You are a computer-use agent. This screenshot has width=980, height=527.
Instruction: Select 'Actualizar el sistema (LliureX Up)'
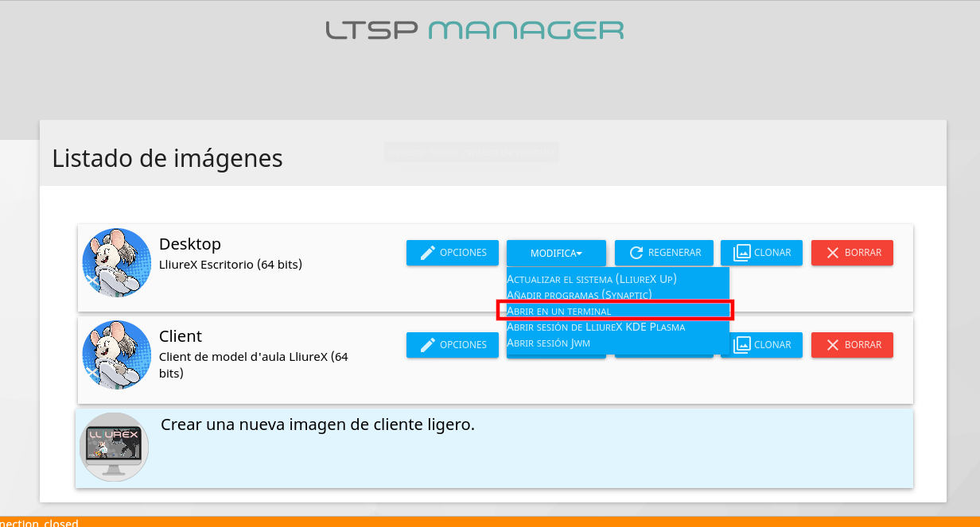tap(591, 279)
